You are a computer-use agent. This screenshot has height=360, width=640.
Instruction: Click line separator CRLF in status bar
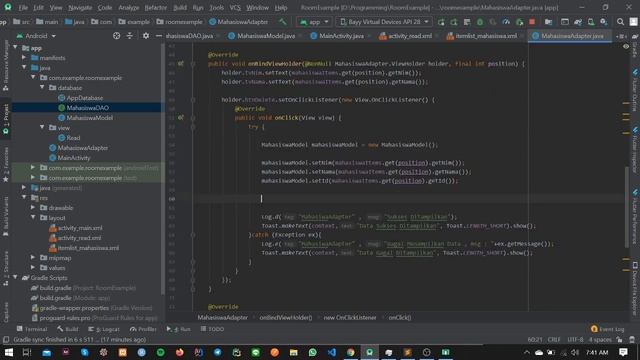coord(554,340)
